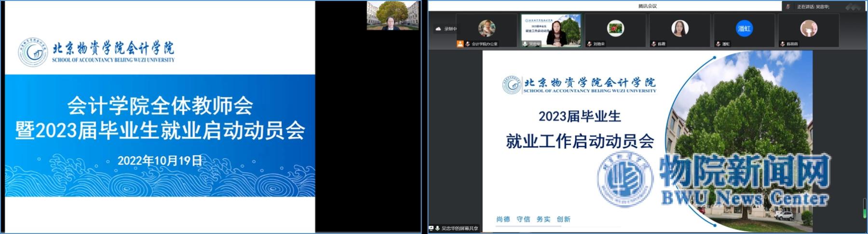Click the muted mic icon next to 陈雨
The height and width of the screenshot is (234, 868).
point(654,44)
